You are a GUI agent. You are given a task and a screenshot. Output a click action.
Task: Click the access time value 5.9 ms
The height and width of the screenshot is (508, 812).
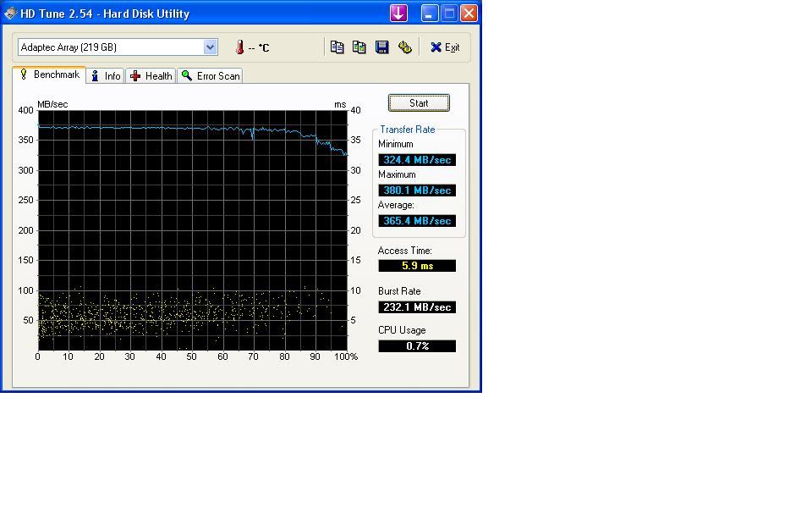click(x=417, y=265)
